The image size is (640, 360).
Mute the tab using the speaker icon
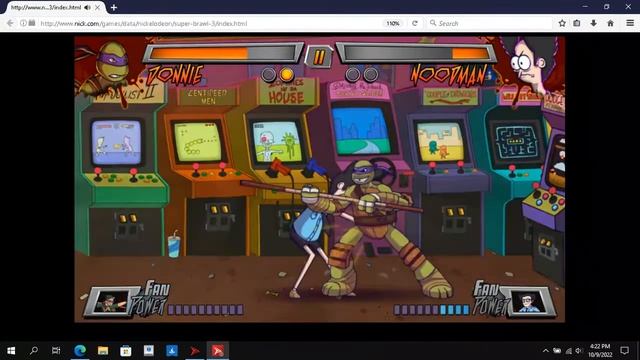coord(87,7)
